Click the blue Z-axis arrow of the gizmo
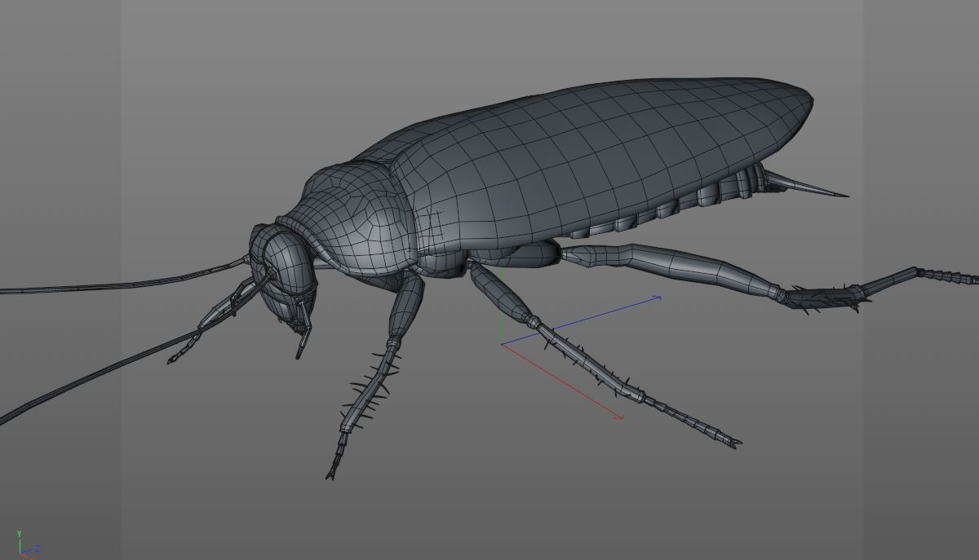This screenshot has height=560, width=979. pyautogui.click(x=581, y=320)
